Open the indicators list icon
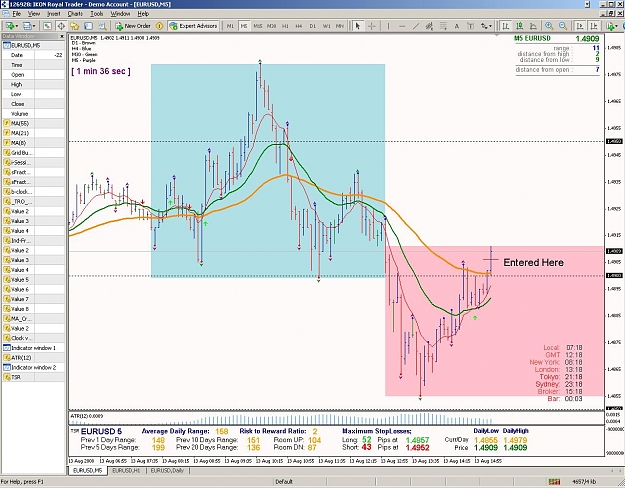This screenshot has height=488, width=625. 609,26
